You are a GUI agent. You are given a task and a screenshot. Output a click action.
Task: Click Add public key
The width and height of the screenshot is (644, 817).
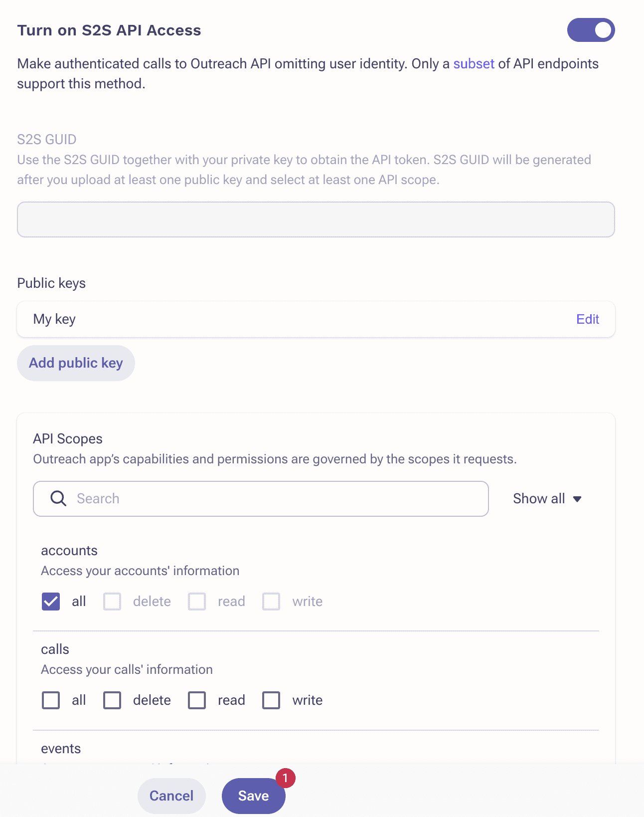76,363
